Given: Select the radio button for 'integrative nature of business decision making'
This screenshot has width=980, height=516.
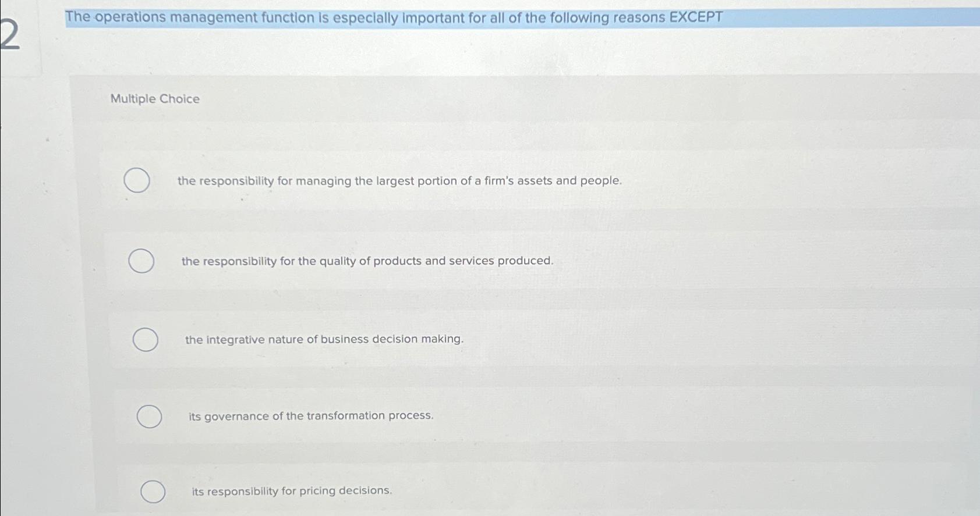Looking at the screenshot, I should pos(146,339).
